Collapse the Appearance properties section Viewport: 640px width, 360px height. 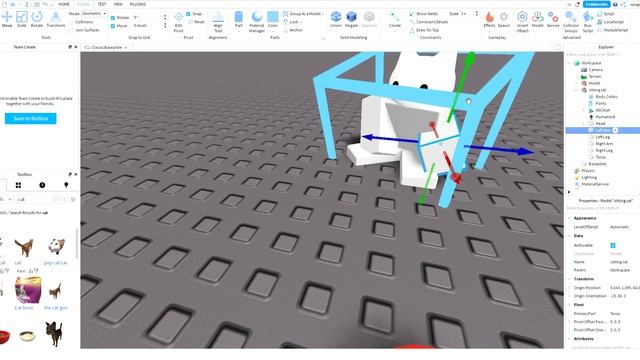coord(570,218)
